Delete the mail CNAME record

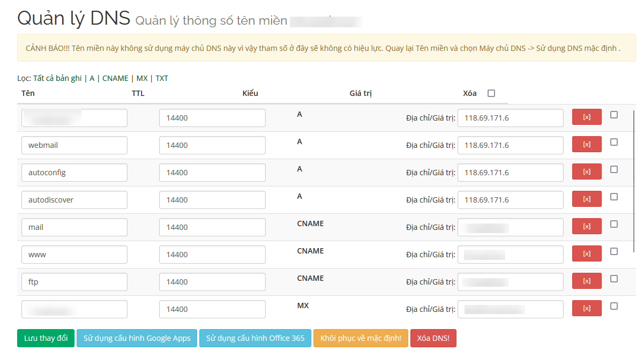(x=587, y=227)
